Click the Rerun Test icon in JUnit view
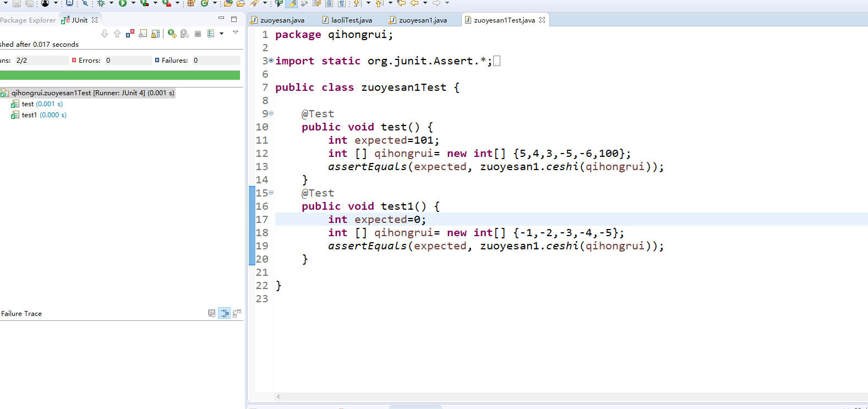The width and height of the screenshot is (868, 409). tap(172, 34)
